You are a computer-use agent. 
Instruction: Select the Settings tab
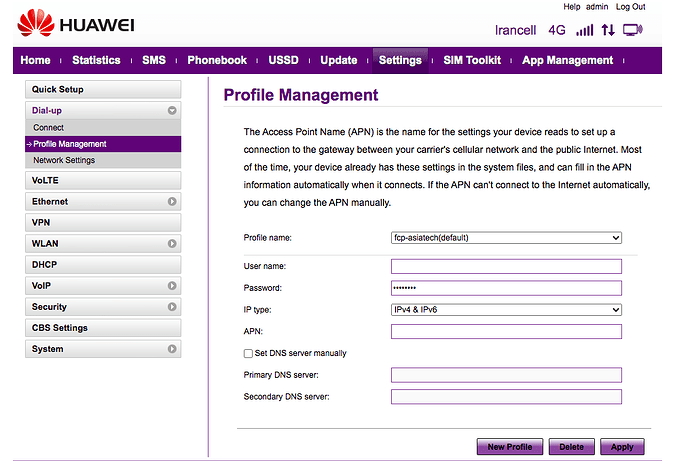pos(400,60)
